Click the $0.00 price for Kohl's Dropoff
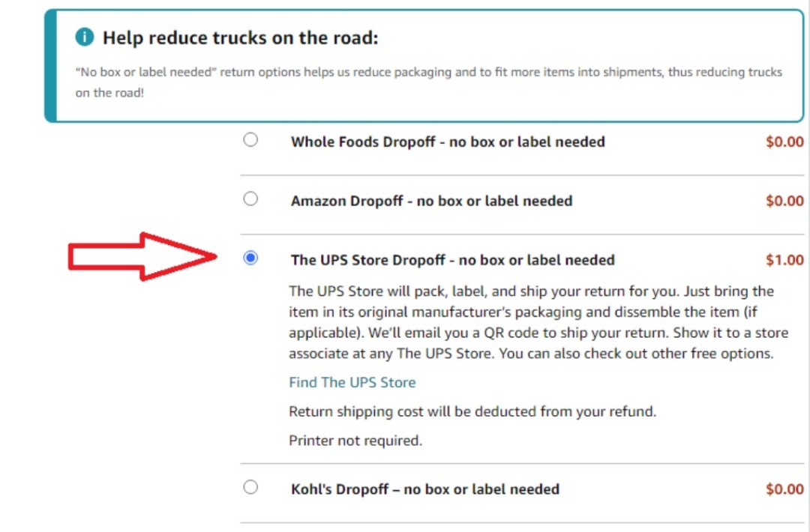Screen dimensions: 810x532 [x=784, y=489]
